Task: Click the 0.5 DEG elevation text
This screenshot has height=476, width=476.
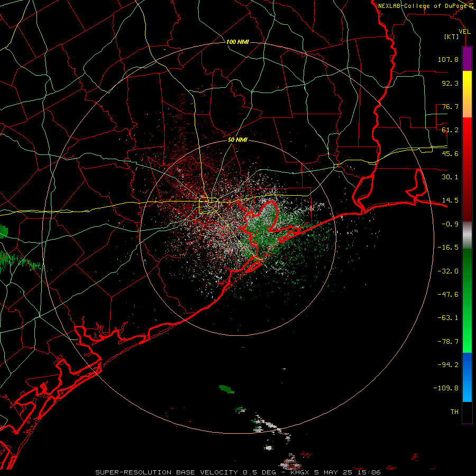Action: point(259,472)
